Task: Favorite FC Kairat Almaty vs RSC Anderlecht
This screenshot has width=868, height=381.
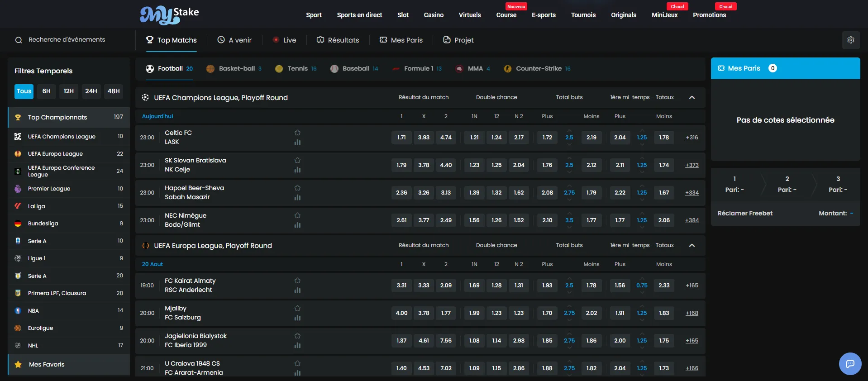Action: tap(297, 281)
